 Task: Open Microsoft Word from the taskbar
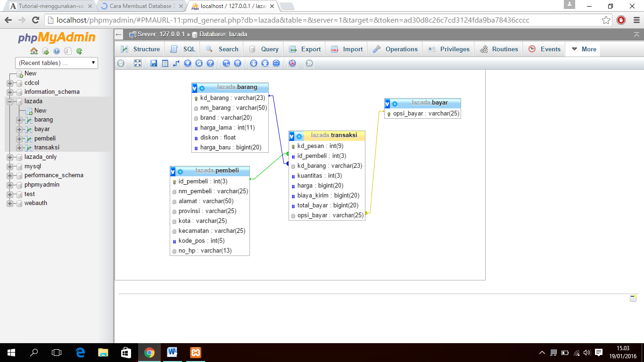[x=172, y=353]
